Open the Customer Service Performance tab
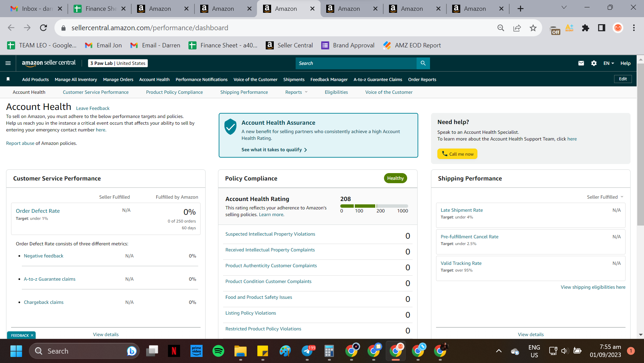The image size is (644, 363). 96,92
